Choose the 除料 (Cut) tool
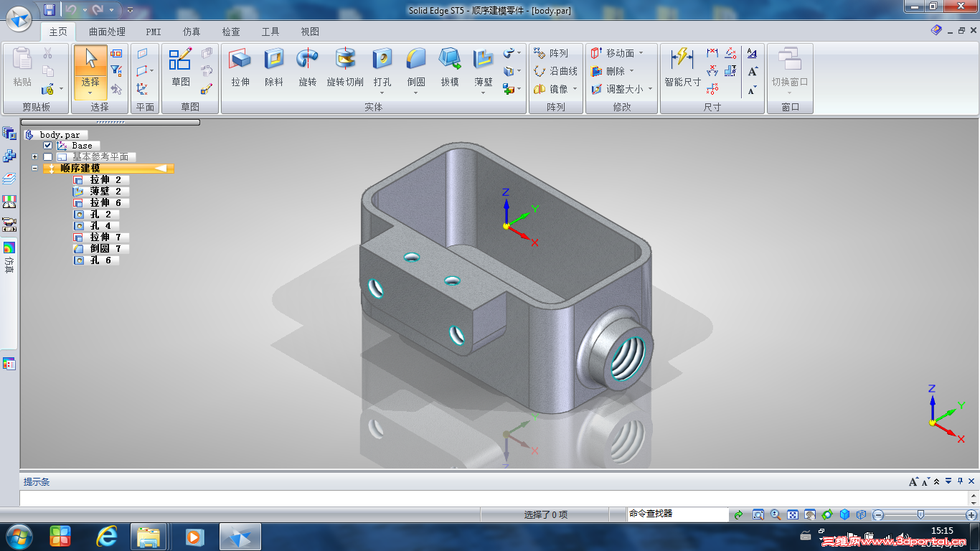 [x=274, y=67]
